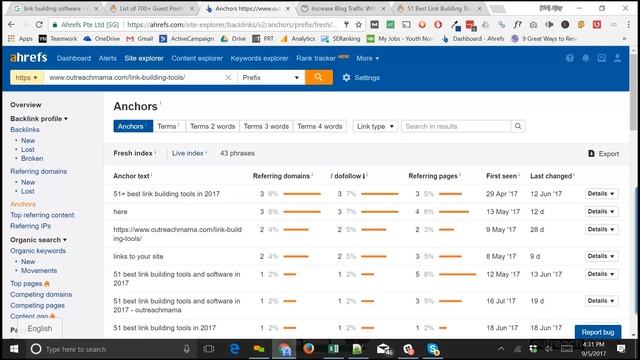Sort by dofollow column header

[x=348, y=176]
